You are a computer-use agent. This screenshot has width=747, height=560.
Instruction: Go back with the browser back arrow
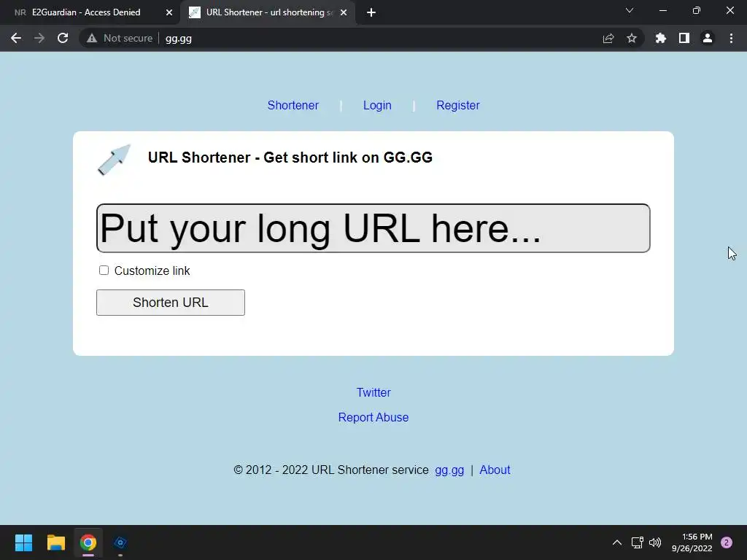tap(16, 38)
